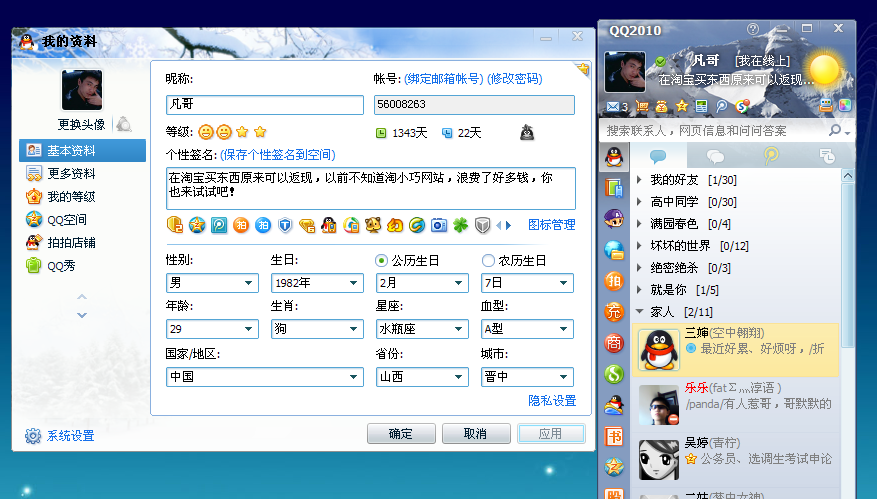Open the 省份 dropdown showing 山西
Screen dimensions: 877x499
[x=422, y=376]
